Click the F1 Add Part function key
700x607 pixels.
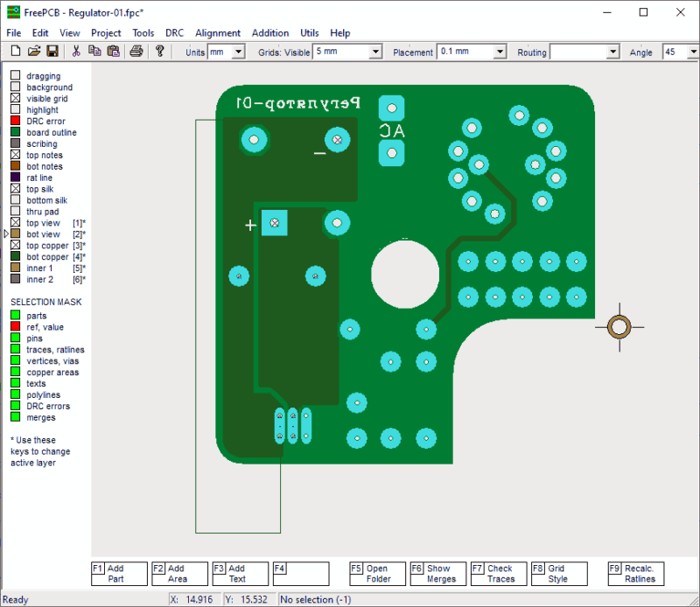[x=119, y=574]
